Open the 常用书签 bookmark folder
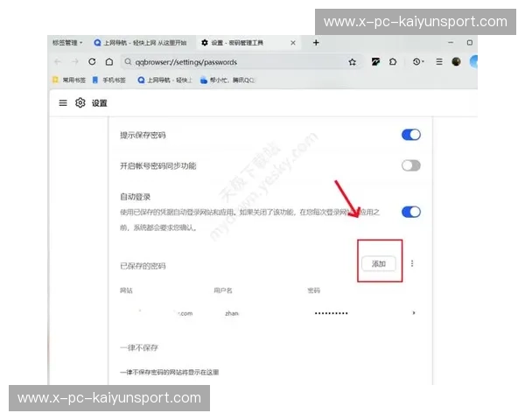 tap(69, 80)
